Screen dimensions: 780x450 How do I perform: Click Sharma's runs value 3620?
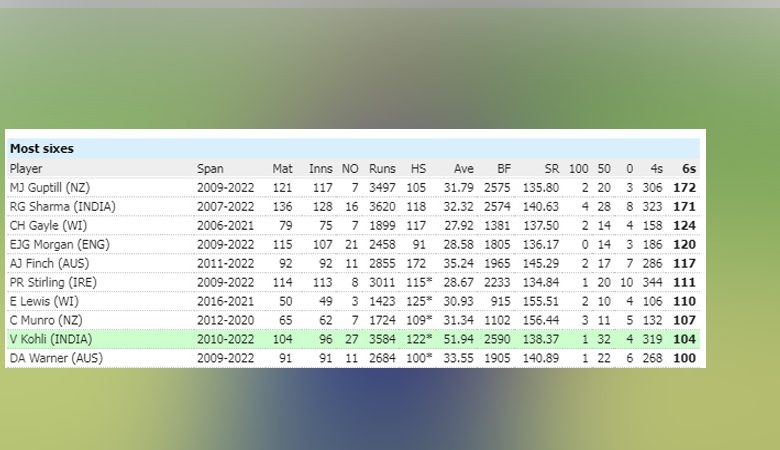coord(382,207)
